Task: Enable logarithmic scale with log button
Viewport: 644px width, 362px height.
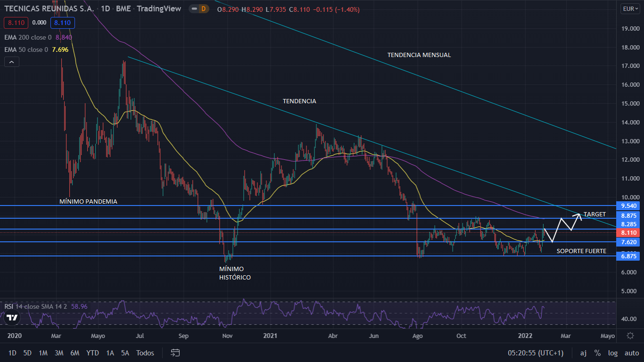Action: (612, 353)
